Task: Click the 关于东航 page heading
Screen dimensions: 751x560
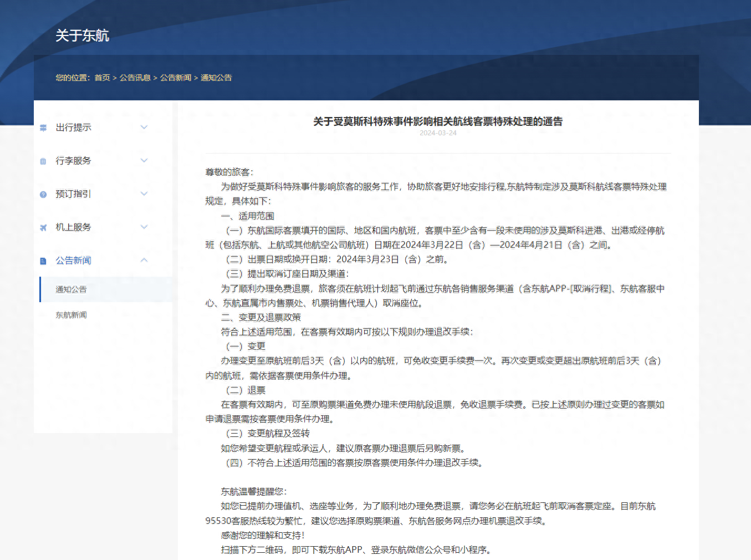Action: click(x=82, y=35)
